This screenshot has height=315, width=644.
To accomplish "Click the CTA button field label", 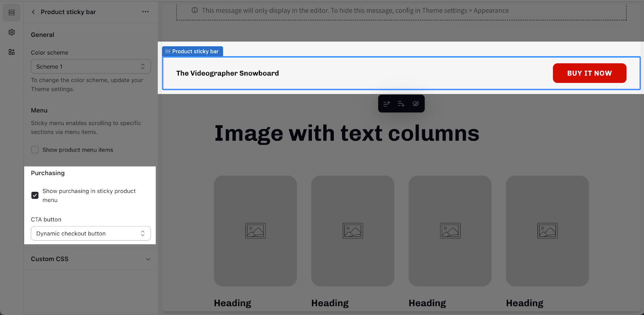I will point(46,219).
